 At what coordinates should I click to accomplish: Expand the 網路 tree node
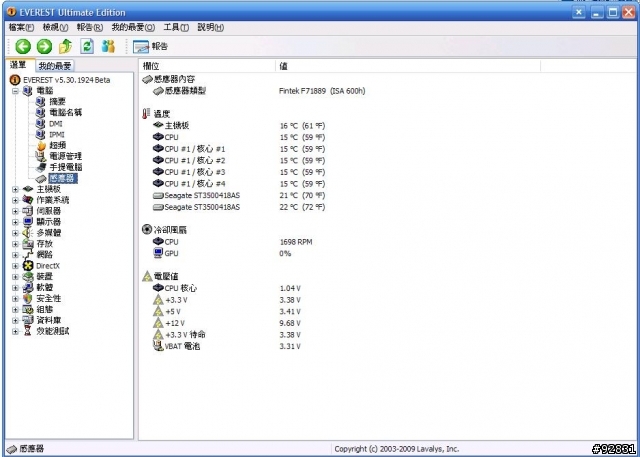click(x=16, y=255)
